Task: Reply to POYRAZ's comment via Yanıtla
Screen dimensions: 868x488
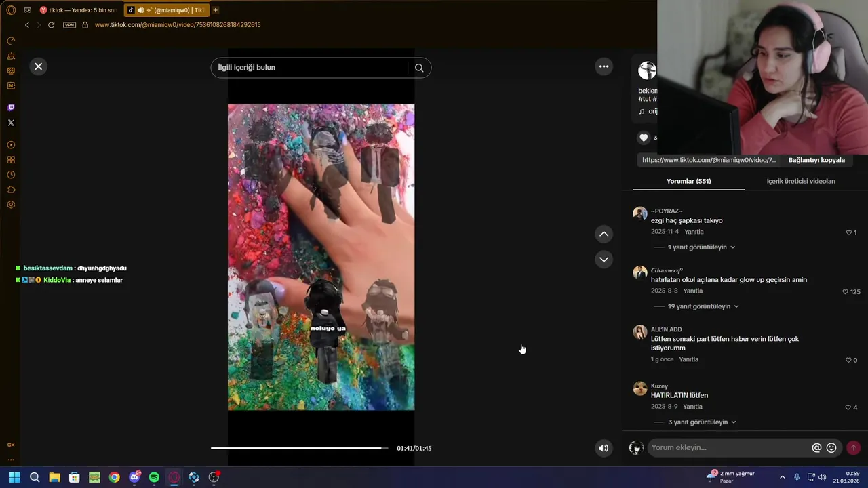Action: [x=694, y=232]
